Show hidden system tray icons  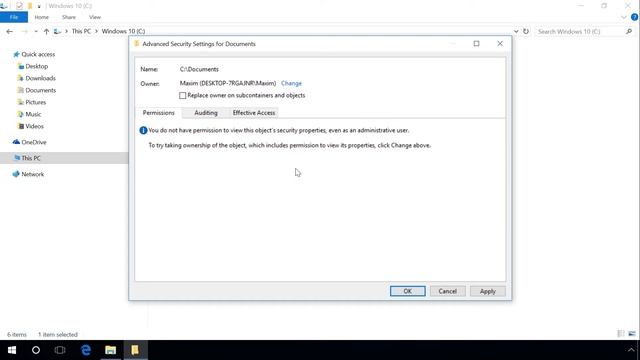click(631, 350)
